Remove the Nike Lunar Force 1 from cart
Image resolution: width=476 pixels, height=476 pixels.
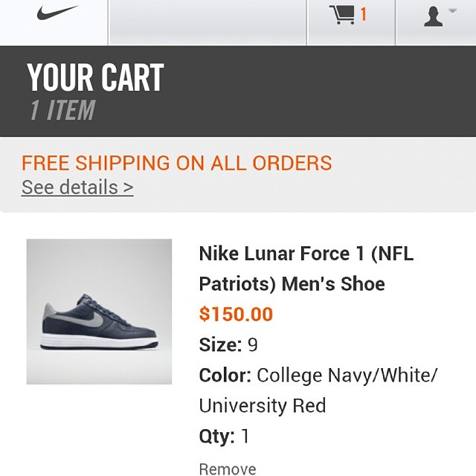pyautogui.click(x=228, y=469)
